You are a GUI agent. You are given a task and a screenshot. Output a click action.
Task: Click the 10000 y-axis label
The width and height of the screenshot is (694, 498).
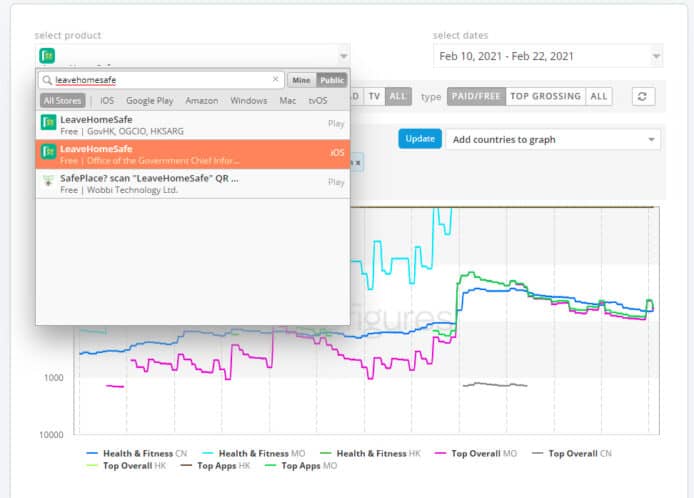[51, 435]
